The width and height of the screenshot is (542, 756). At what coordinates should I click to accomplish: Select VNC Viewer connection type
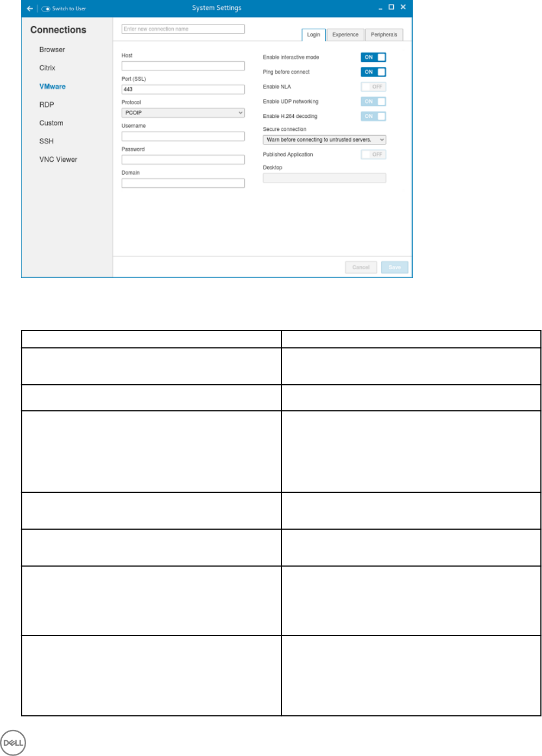point(58,160)
